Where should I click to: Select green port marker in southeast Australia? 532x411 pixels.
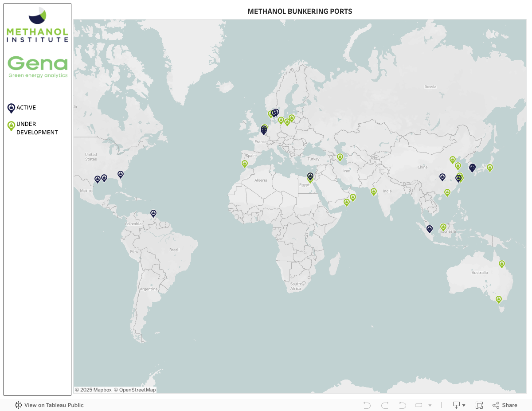click(x=499, y=299)
